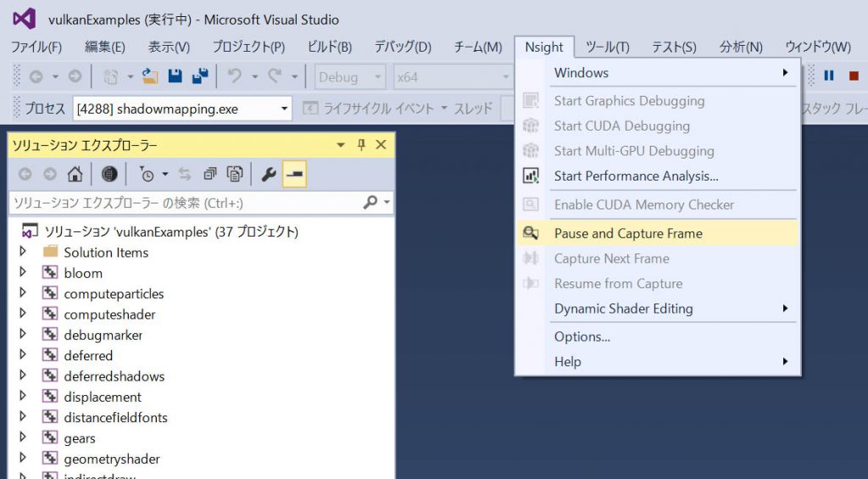Click the redo toolbar icon
Screen dimensions: 868x479
[x=275, y=76]
